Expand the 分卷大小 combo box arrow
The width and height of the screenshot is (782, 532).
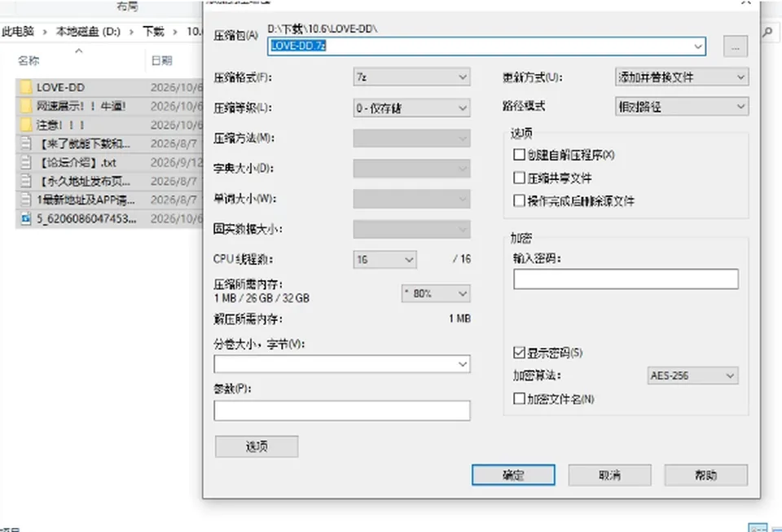click(x=463, y=364)
